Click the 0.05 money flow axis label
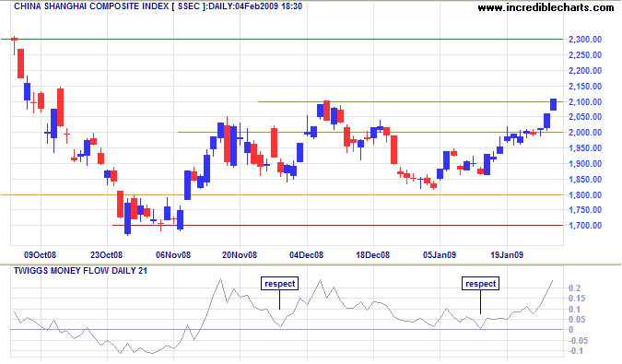This screenshot has width=622, height=364. (x=577, y=320)
